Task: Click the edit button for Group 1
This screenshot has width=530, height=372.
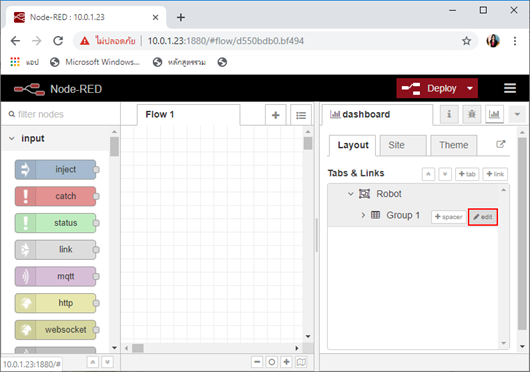Action: [483, 217]
